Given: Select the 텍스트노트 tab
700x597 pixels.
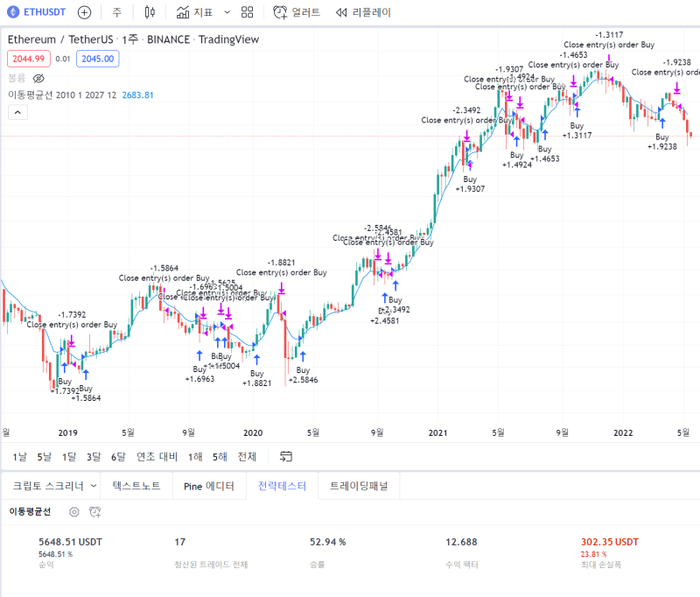Looking at the screenshot, I should point(136,486).
